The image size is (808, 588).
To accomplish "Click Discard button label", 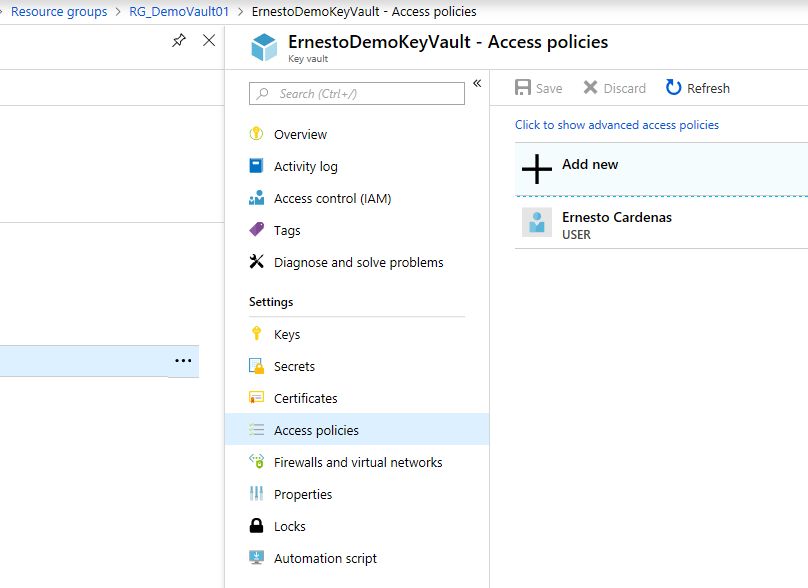I will [625, 89].
